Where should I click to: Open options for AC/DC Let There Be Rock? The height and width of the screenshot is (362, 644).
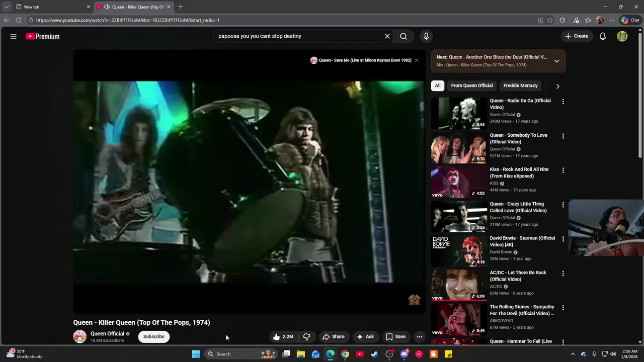pos(563,274)
